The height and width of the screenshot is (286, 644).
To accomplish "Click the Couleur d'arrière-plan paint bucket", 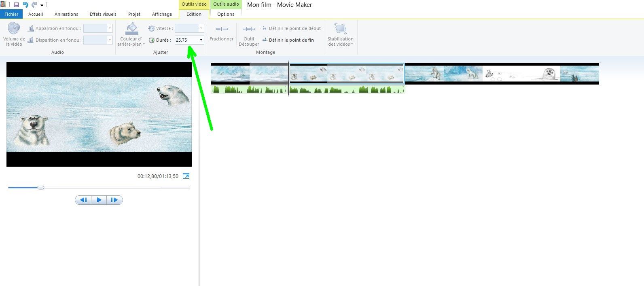I will [132, 28].
